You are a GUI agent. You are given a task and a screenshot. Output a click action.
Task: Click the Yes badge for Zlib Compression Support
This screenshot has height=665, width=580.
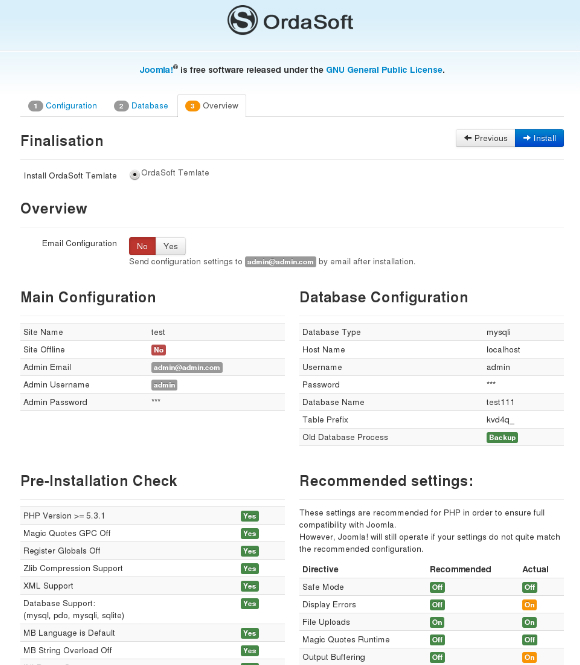click(250, 569)
